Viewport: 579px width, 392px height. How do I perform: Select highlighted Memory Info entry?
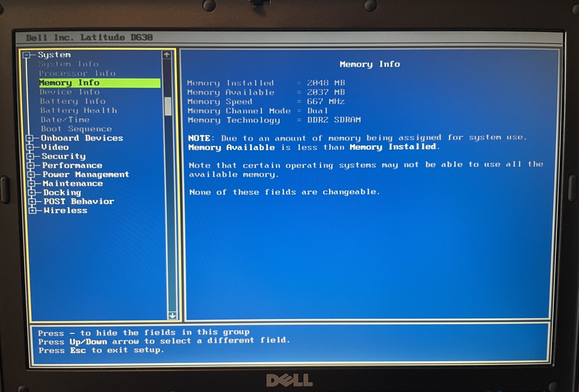click(x=100, y=83)
